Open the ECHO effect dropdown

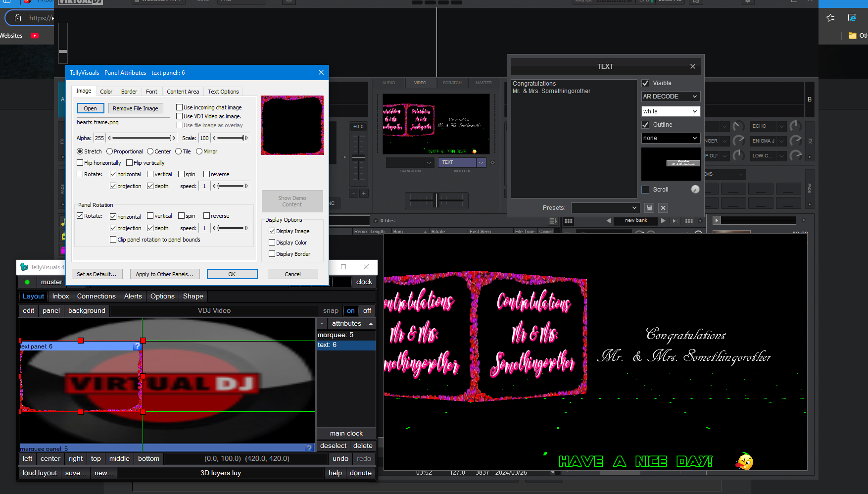tap(781, 126)
